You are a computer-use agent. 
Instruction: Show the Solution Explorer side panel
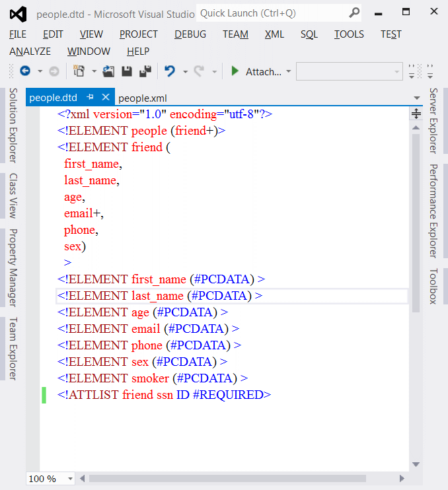(13, 125)
